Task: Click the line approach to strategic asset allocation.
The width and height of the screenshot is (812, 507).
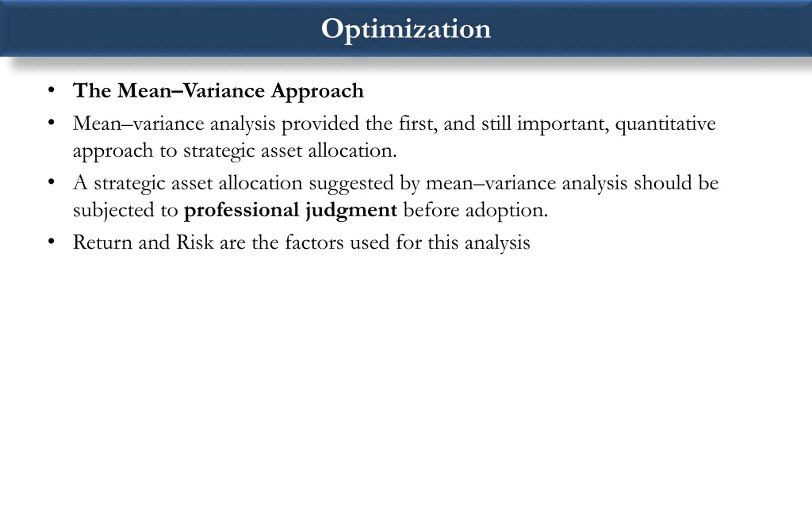Action: click(x=235, y=151)
